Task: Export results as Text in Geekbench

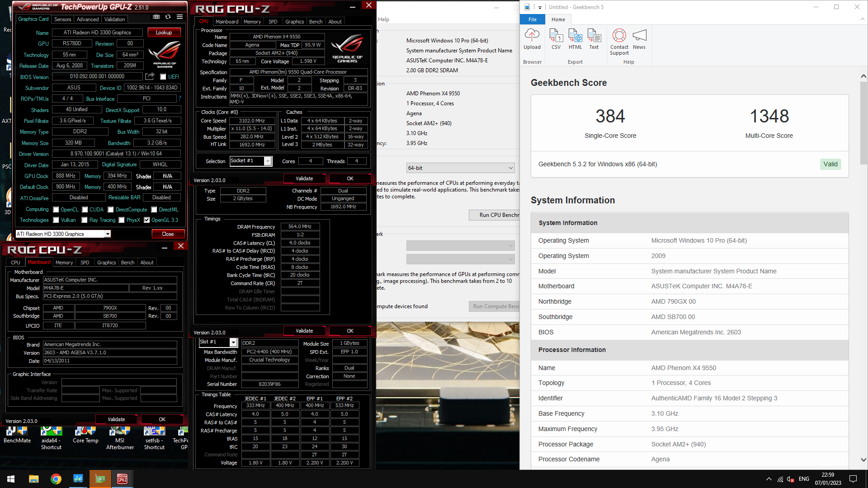Action: (594, 39)
